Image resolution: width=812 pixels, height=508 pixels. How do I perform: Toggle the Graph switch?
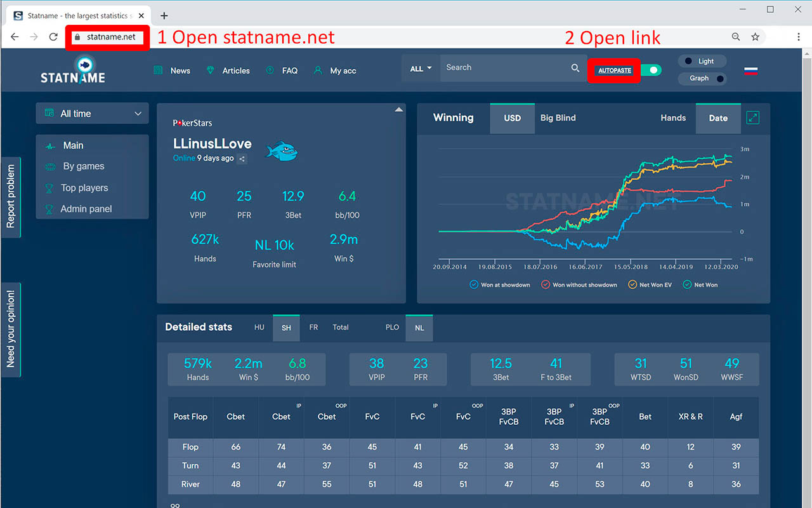tap(702, 78)
